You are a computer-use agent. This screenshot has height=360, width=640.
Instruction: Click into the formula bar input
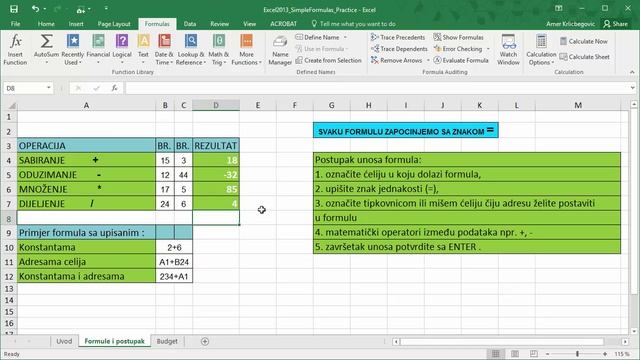click(x=377, y=88)
